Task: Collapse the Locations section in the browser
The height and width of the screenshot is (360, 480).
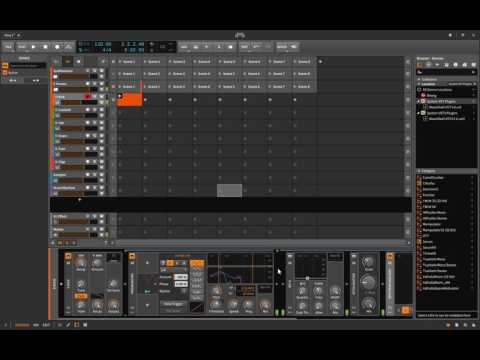Action: coord(419,84)
